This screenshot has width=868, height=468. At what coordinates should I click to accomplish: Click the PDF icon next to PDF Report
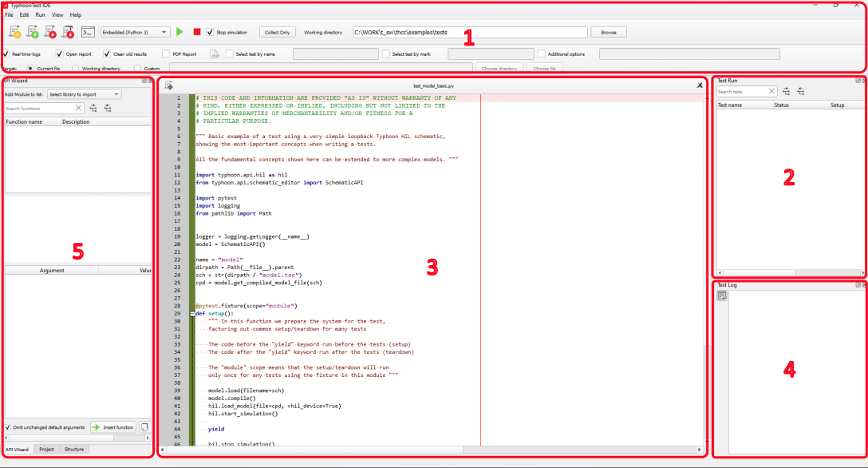(x=215, y=54)
